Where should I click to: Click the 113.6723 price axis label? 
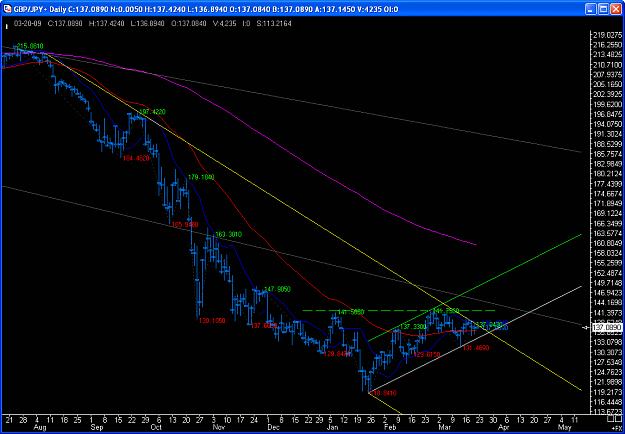pos(608,412)
